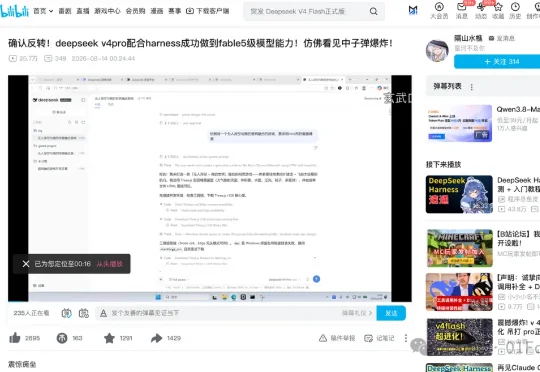540x372 pixels.
Task: Open 游戏中心 in the top navigation
Action: pyautogui.click(x=107, y=11)
